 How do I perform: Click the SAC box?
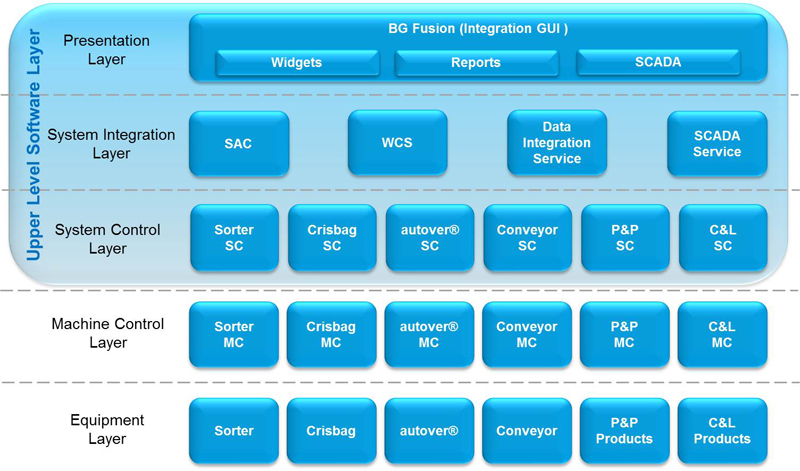(239, 143)
